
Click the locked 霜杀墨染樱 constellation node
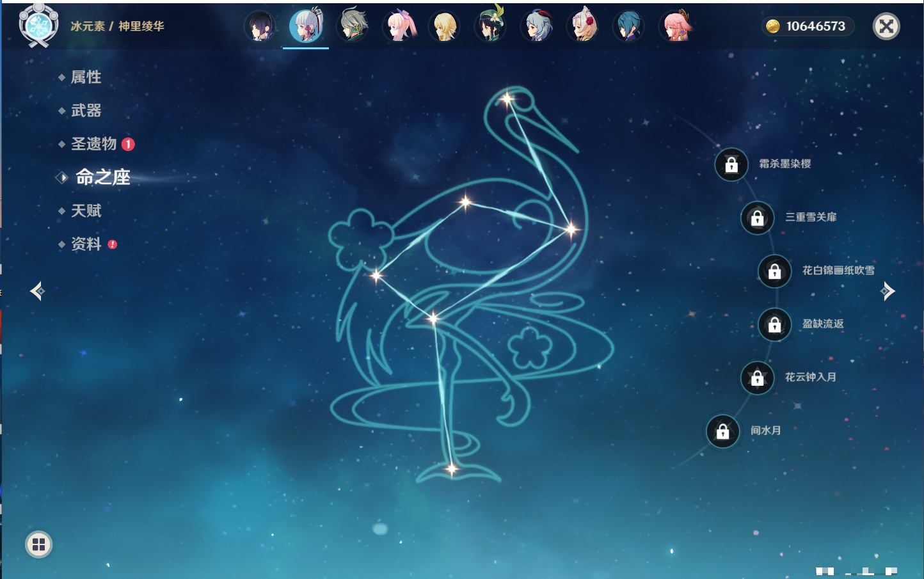pyautogui.click(x=731, y=164)
